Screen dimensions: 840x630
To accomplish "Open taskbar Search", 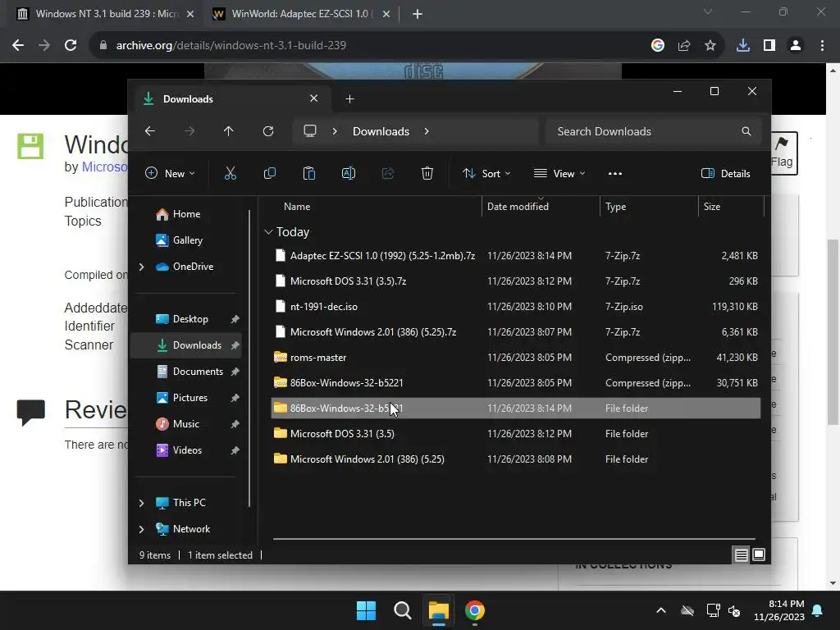I will 402,610.
